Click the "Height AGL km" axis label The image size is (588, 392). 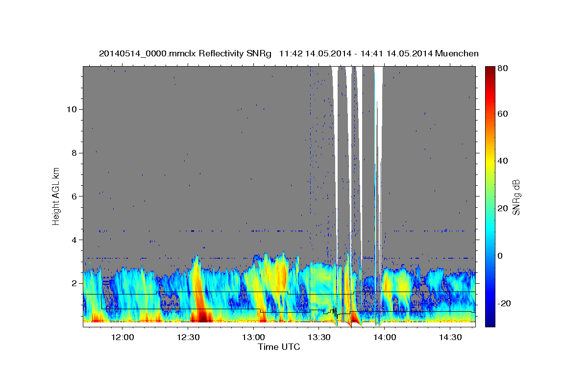[56, 196]
